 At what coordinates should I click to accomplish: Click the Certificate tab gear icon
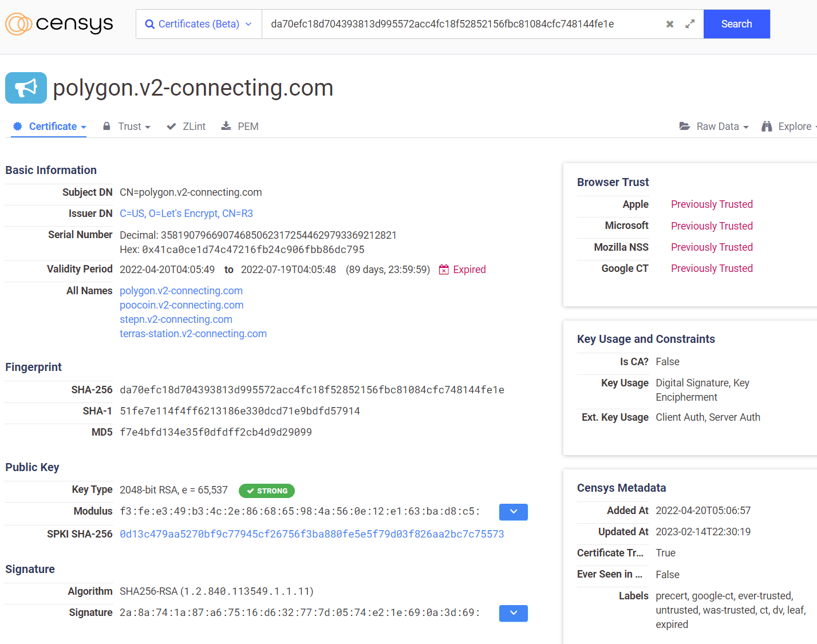(18, 126)
